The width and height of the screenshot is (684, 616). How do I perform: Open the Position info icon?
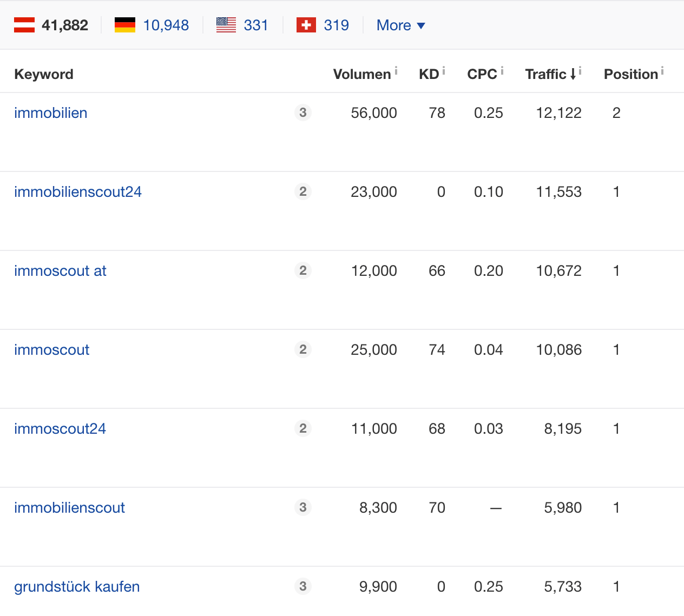coord(662,70)
